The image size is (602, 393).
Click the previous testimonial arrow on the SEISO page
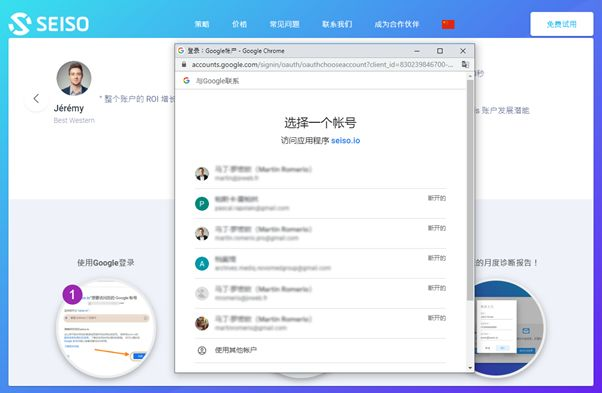pyautogui.click(x=36, y=99)
